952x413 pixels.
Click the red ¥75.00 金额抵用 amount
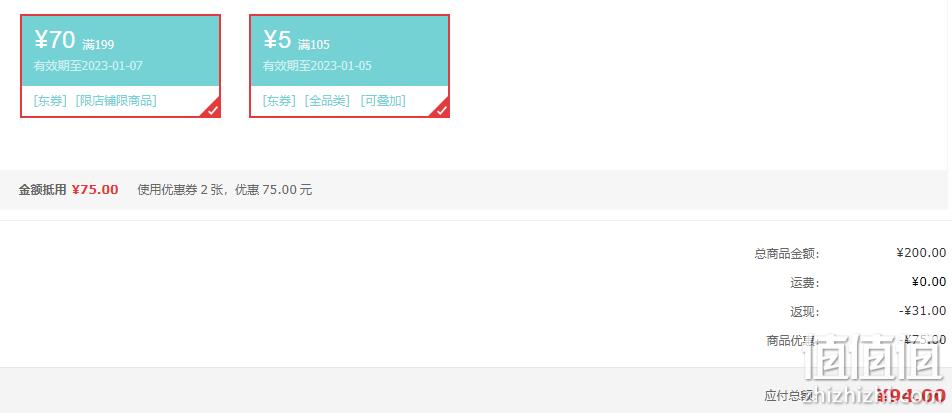tap(95, 189)
